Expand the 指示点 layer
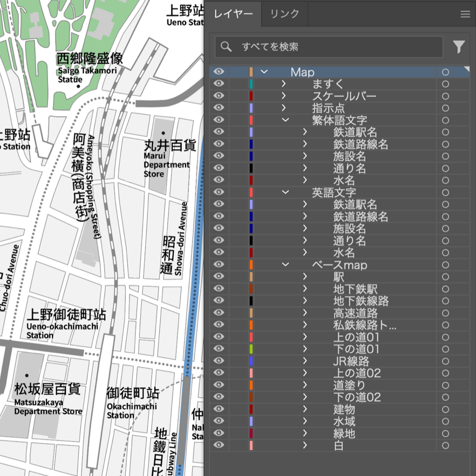Image resolution: width=476 pixels, height=476 pixels. pos(284,108)
